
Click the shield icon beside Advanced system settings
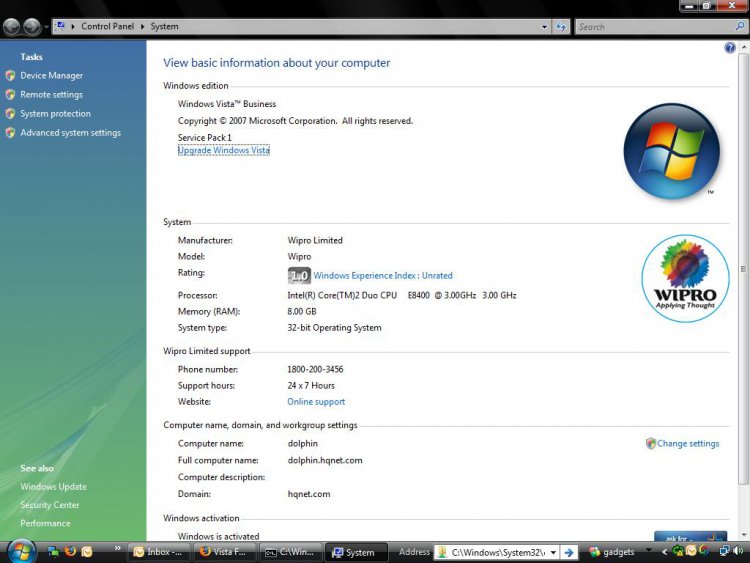pyautogui.click(x=10, y=133)
